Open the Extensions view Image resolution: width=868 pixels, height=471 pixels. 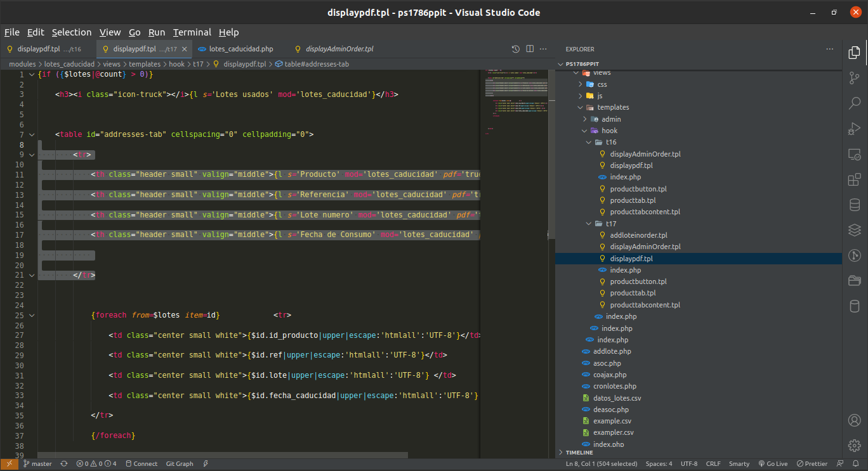854,179
